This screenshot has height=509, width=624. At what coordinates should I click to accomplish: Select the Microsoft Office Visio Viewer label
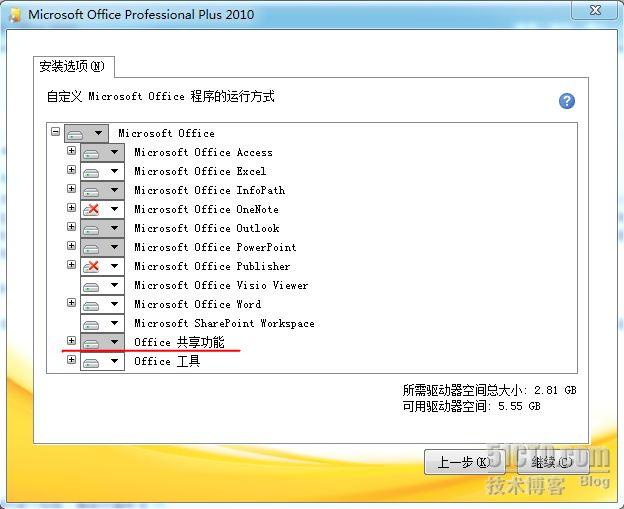[x=221, y=285]
